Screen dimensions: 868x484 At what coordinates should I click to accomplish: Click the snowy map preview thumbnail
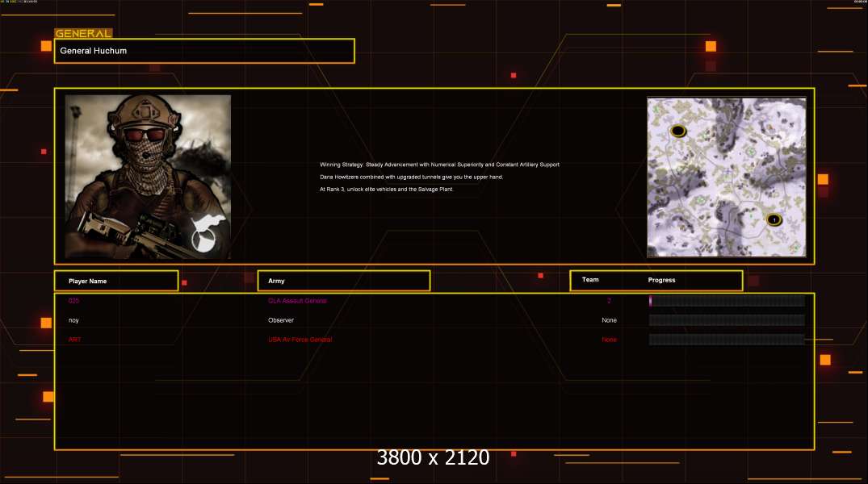tap(727, 177)
